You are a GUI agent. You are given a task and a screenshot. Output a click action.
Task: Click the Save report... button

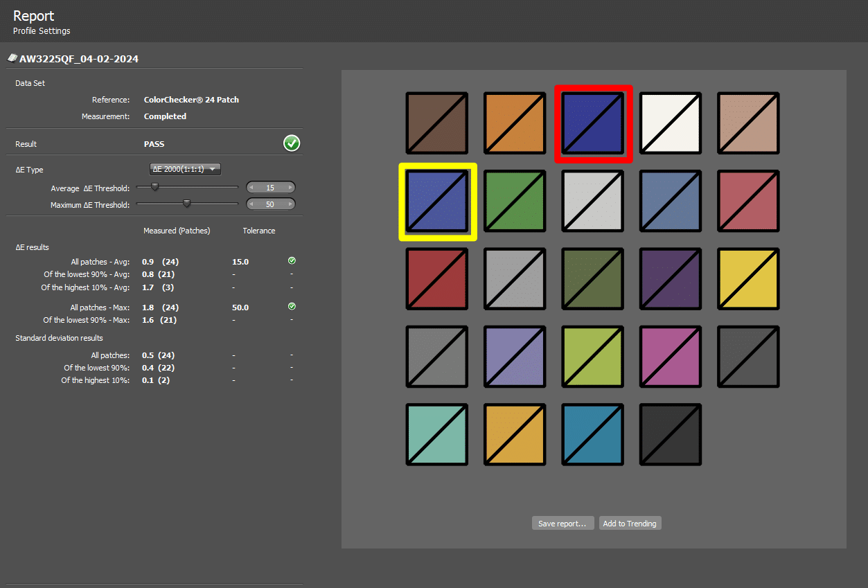tap(563, 523)
